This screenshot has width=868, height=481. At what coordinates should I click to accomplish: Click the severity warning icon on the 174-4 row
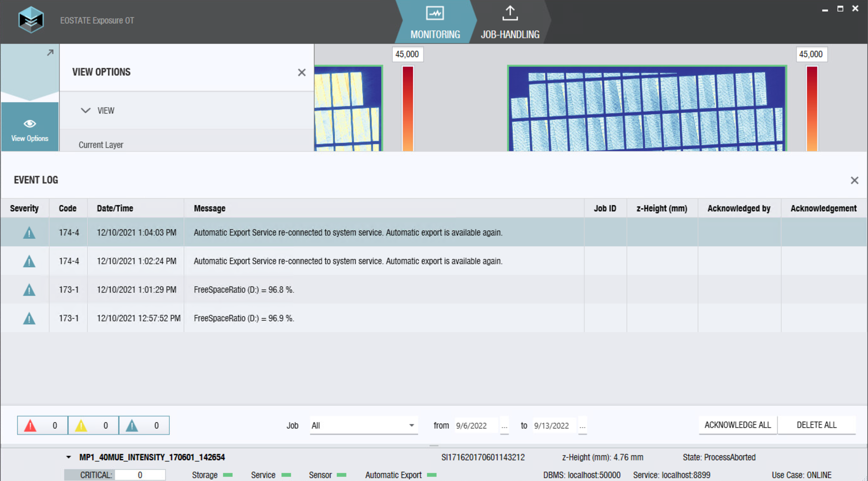tap(29, 232)
